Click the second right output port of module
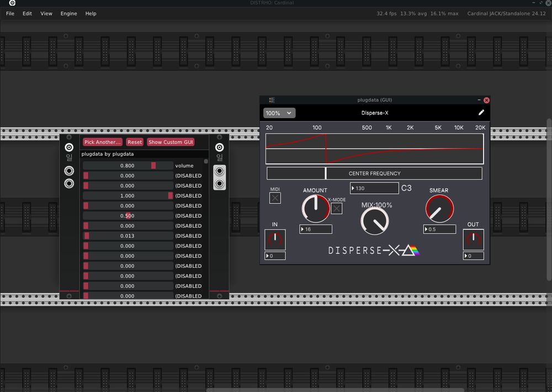 219,171
